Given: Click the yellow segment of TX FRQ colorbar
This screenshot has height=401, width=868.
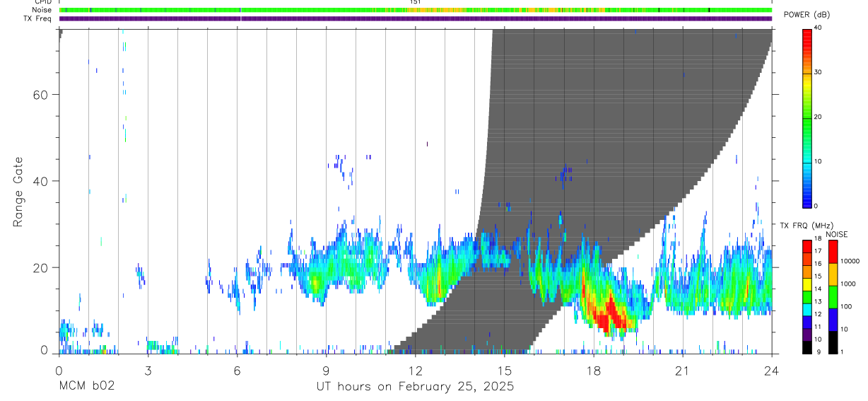Looking at the screenshot, I should click(x=807, y=284).
